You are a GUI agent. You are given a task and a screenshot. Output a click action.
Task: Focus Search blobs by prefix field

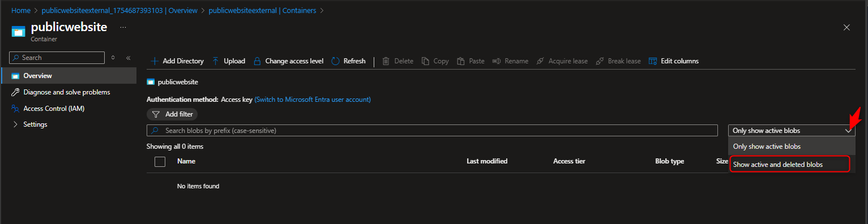[x=432, y=131]
